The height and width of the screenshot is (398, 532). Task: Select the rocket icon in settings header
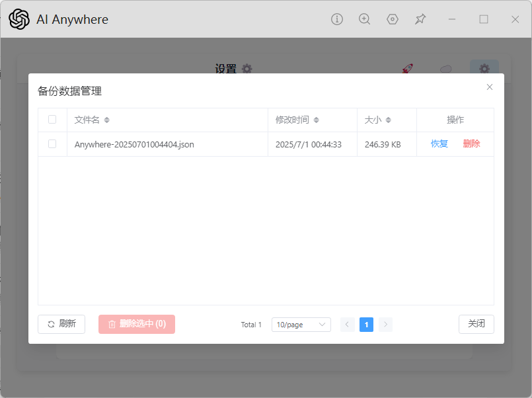pos(408,69)
